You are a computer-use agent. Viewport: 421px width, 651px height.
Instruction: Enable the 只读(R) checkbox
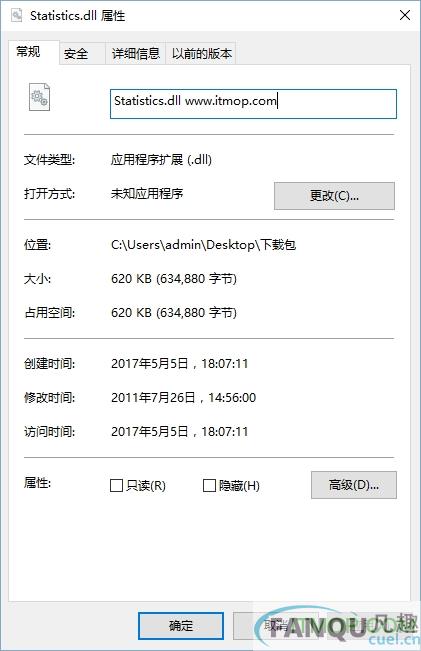click(x=116, y=485)
